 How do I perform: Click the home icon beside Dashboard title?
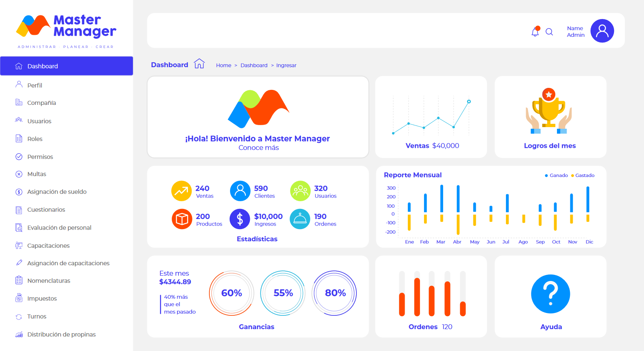(199, 64)
